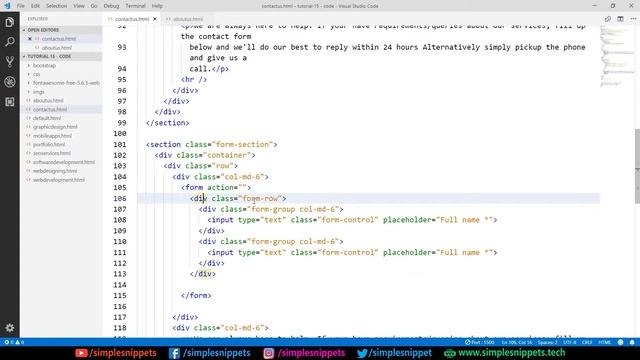640x360 pixels.
Task: Expand the fontawesome-free folder
Action: point(66,83)
